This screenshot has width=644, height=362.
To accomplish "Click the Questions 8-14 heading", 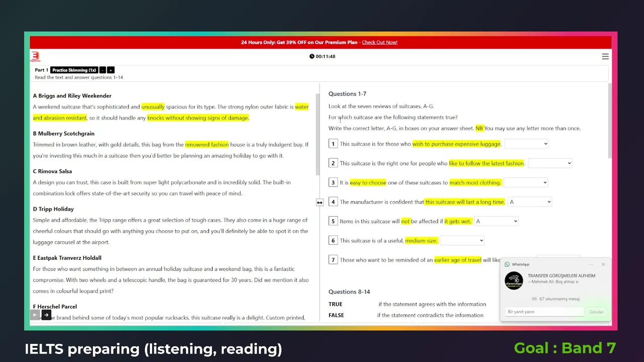I will [349, 292].
